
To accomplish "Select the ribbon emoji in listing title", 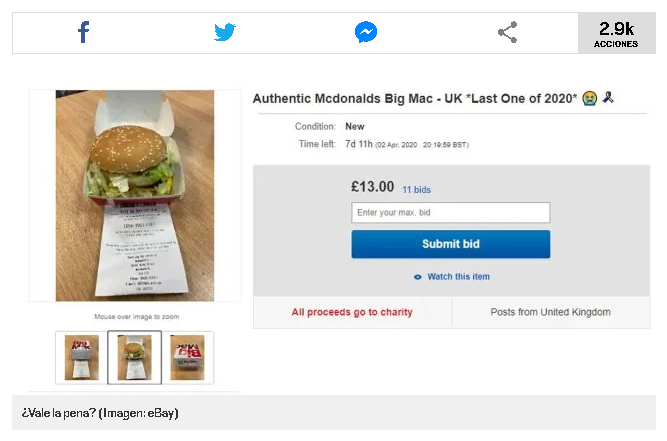I will (608, 97).
